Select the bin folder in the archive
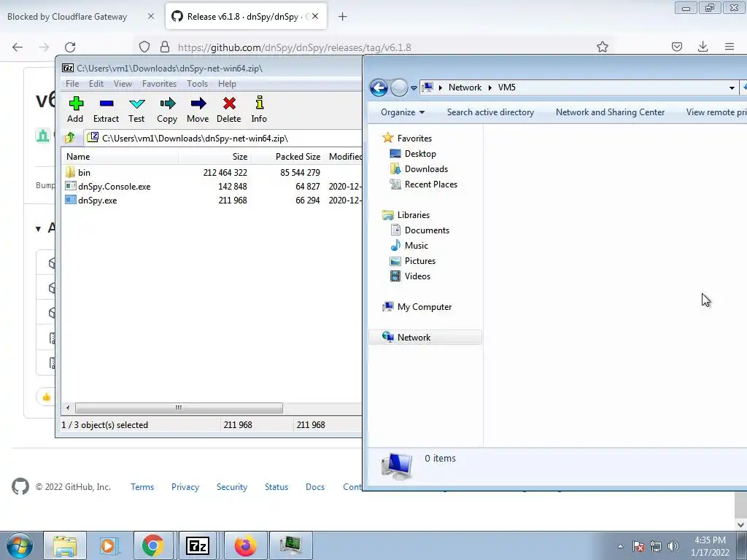The image size is (747, 560). 84,172
